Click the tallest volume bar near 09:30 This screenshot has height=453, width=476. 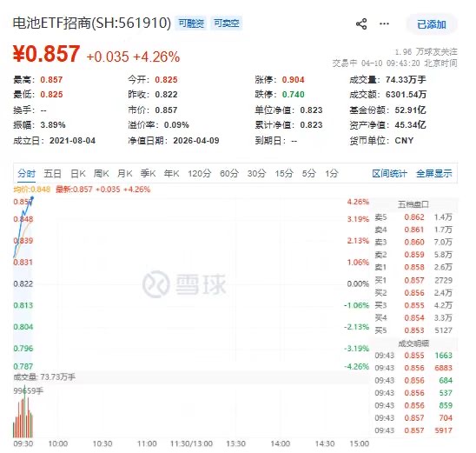25,411
